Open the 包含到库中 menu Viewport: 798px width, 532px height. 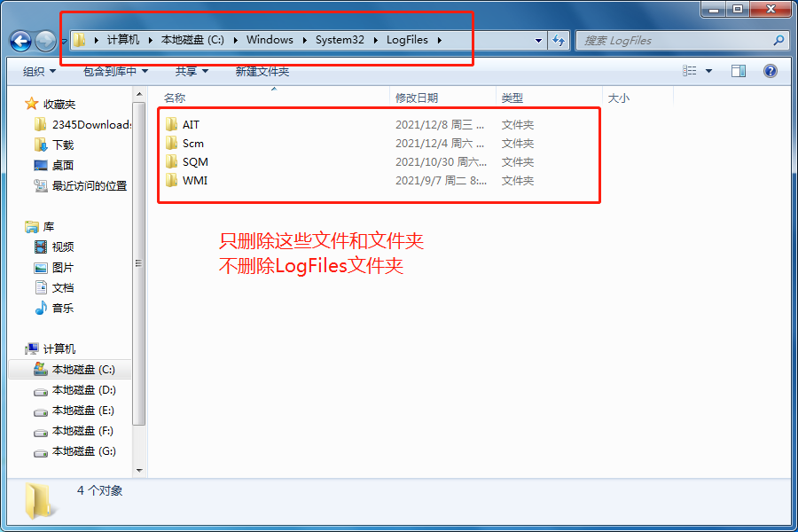(x=115, y=71)
